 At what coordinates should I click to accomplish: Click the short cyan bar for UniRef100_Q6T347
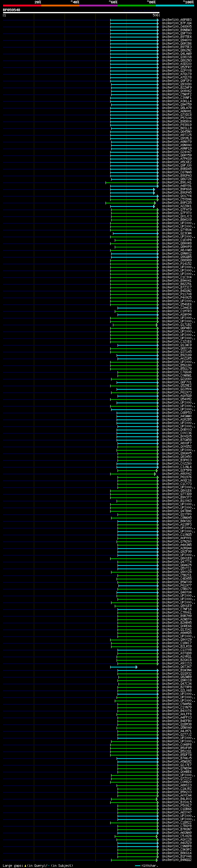tap(124, 667)
